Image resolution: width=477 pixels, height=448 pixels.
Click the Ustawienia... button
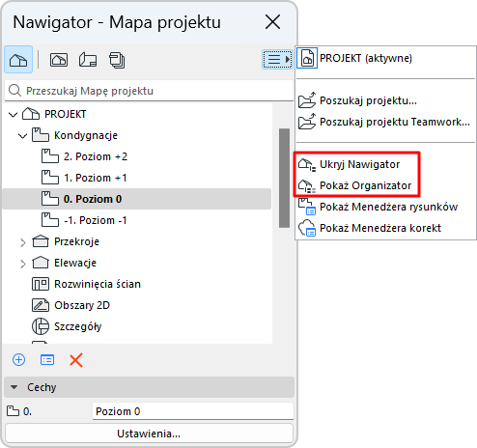click(149, 434)
